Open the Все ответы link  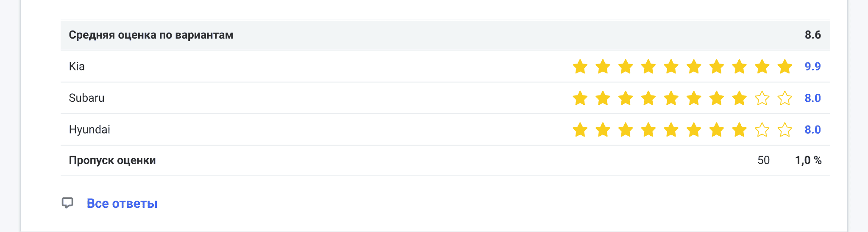pos(122,204)
